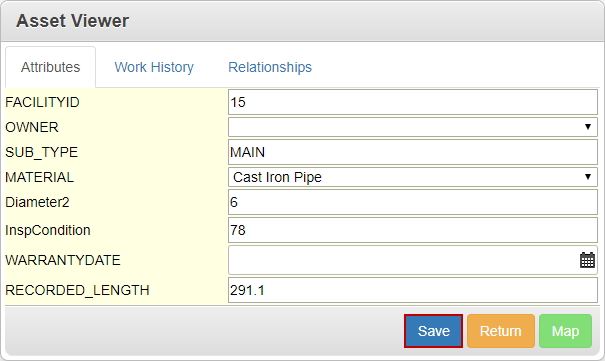
Task: Click the MATERIAL field label
Action: pos(39,177)
